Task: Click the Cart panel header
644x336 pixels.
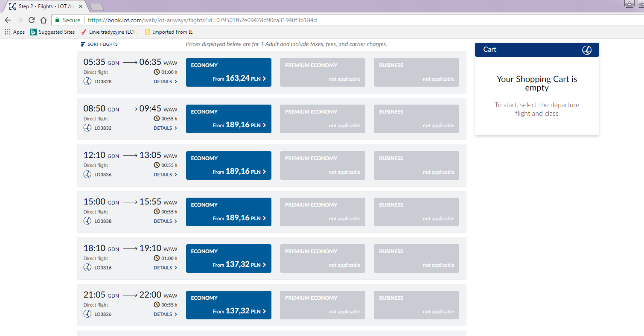Action: [x=537, y=50]
